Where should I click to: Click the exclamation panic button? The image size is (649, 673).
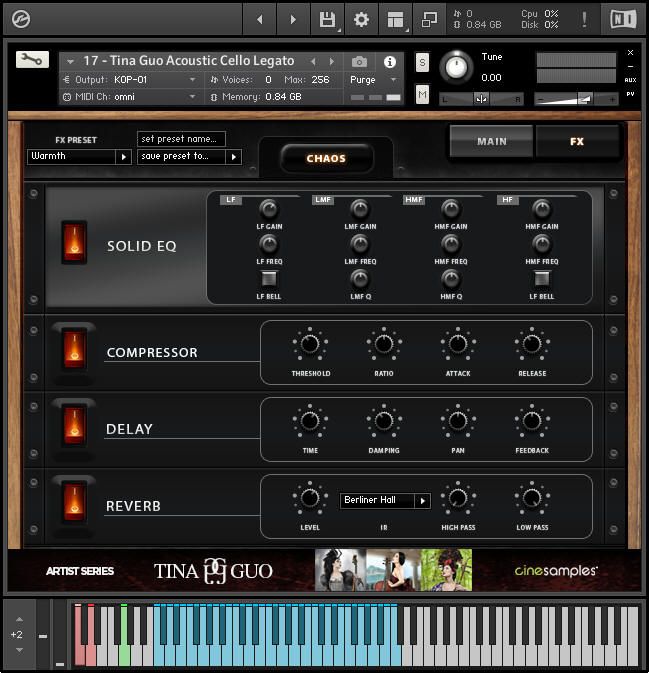click(584, 19)
